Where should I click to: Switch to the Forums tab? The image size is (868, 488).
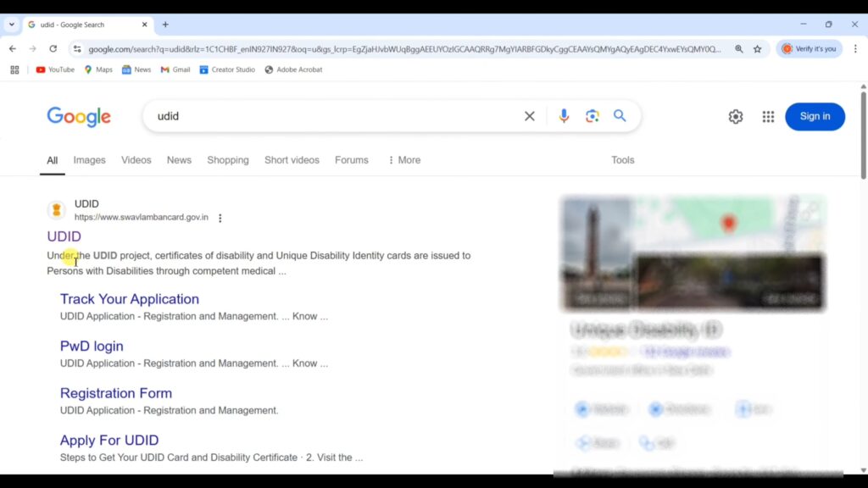[352, 160]
